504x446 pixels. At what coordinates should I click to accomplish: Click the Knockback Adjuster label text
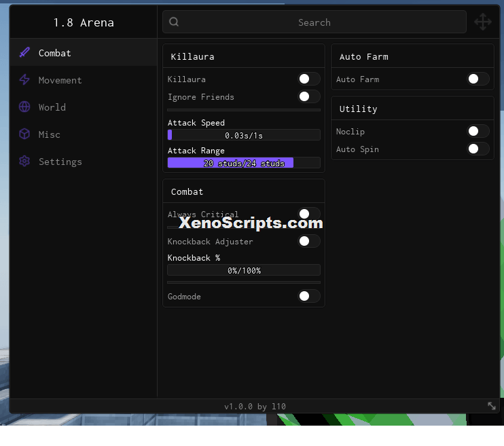pyautogui.click(x=210, y=242)
